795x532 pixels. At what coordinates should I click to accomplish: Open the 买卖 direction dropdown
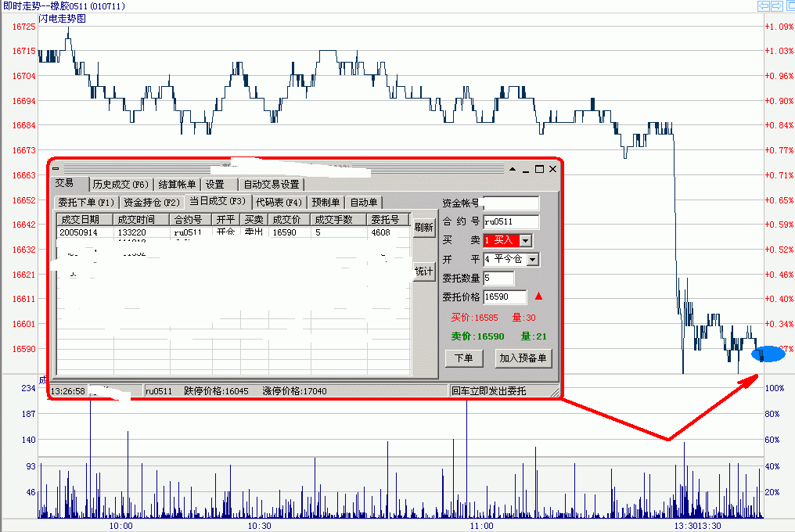pyautogui.click(x=525, y=241)
